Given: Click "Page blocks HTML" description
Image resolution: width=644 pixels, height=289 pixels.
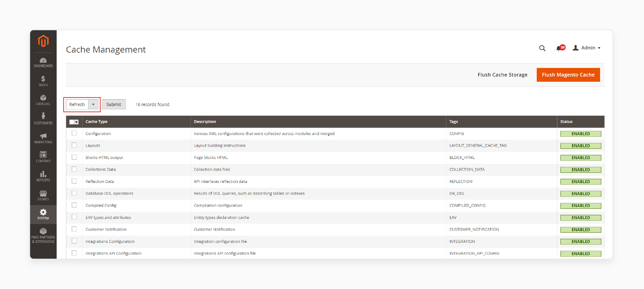Looking at the screenshot, I should point(211,157).
